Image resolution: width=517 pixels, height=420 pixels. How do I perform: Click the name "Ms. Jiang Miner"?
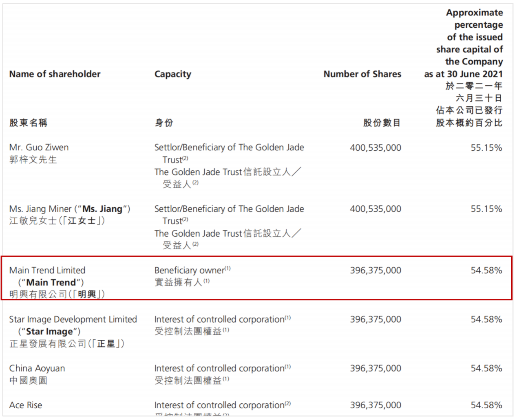(x=40, y=209)
